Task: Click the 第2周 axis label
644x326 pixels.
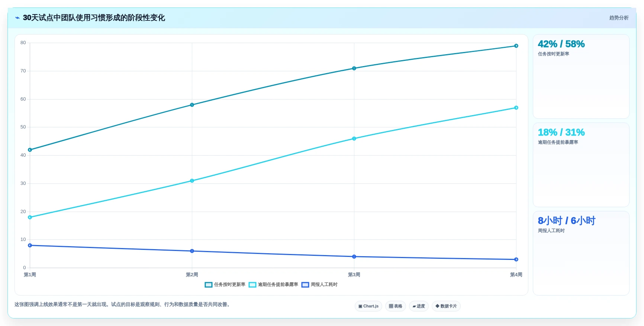Action: [192, 275]
